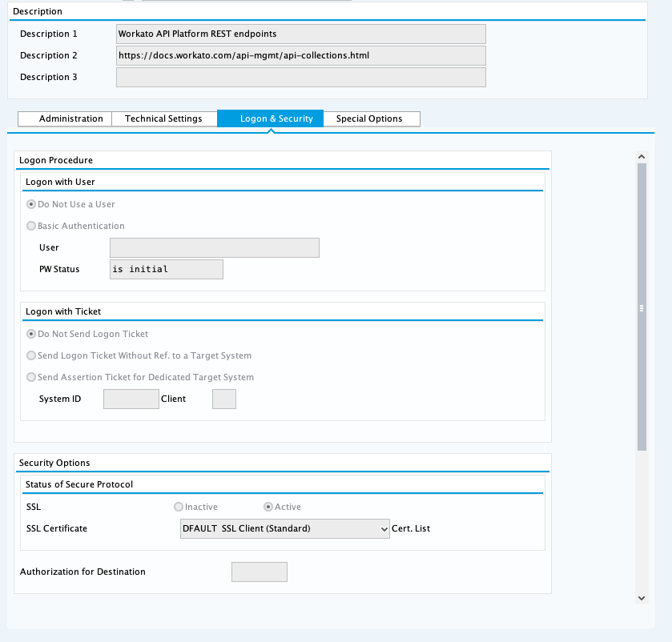This screenshot has width=672, height=642.
Task: Click the empty Description 3 field
Action: 300,77
